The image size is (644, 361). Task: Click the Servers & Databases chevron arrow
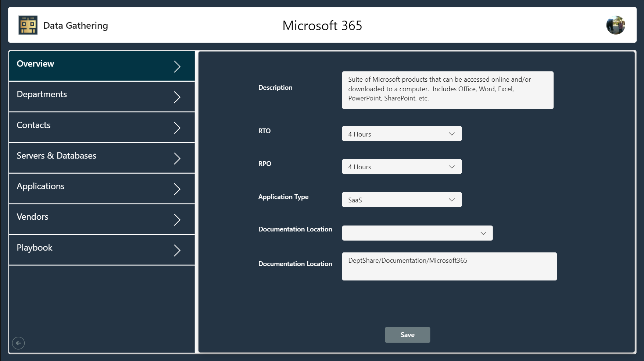tap(177, 158)
